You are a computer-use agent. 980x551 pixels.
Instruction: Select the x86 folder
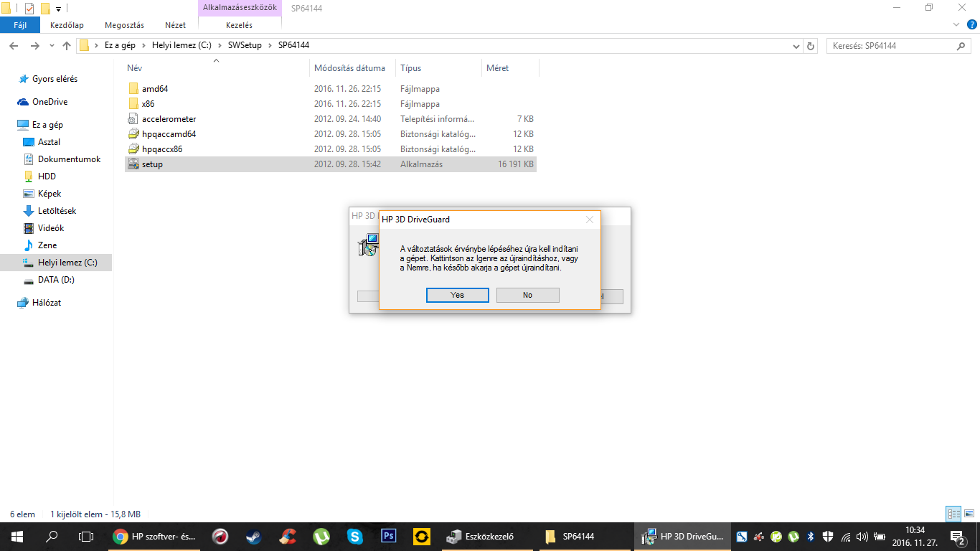click(330, 104)
